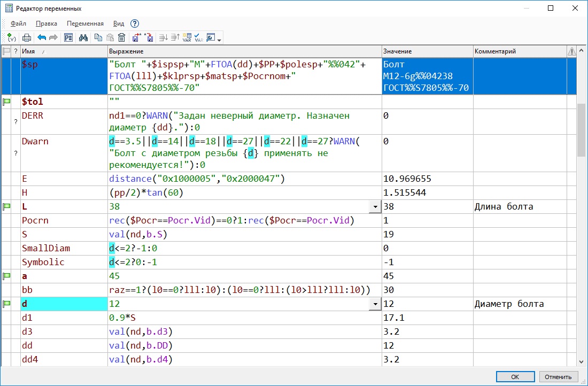This screenshot has width=588, height=386.
Task: Click the Выражение column header
Action: (244, 51)
